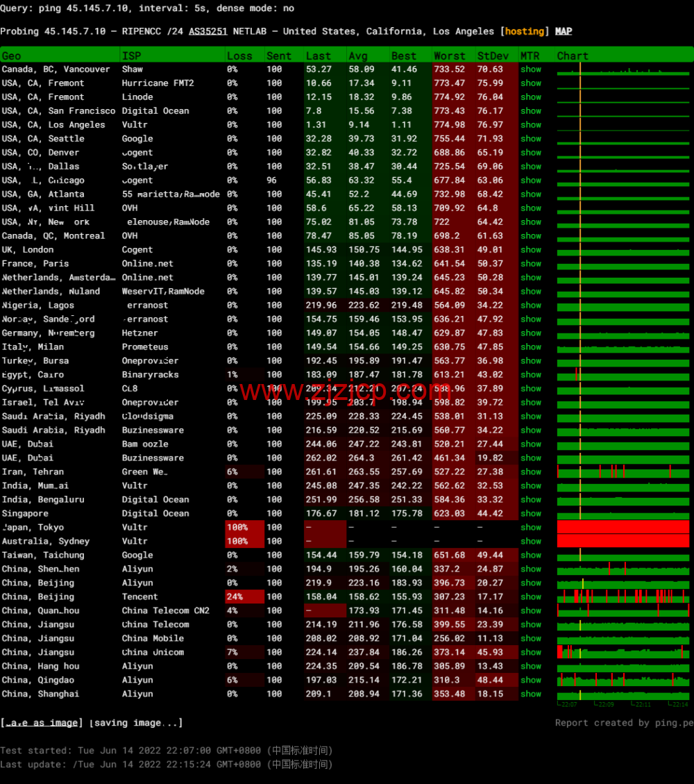This screenshot has width=694, height=784.
Task: Show MTR for UK, London Cogent row
Action: click(x=531, y=250)
